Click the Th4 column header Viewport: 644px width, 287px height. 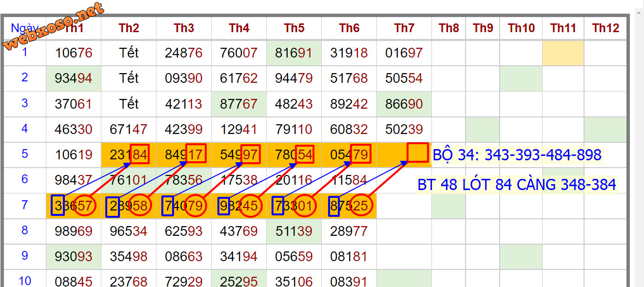239,28
